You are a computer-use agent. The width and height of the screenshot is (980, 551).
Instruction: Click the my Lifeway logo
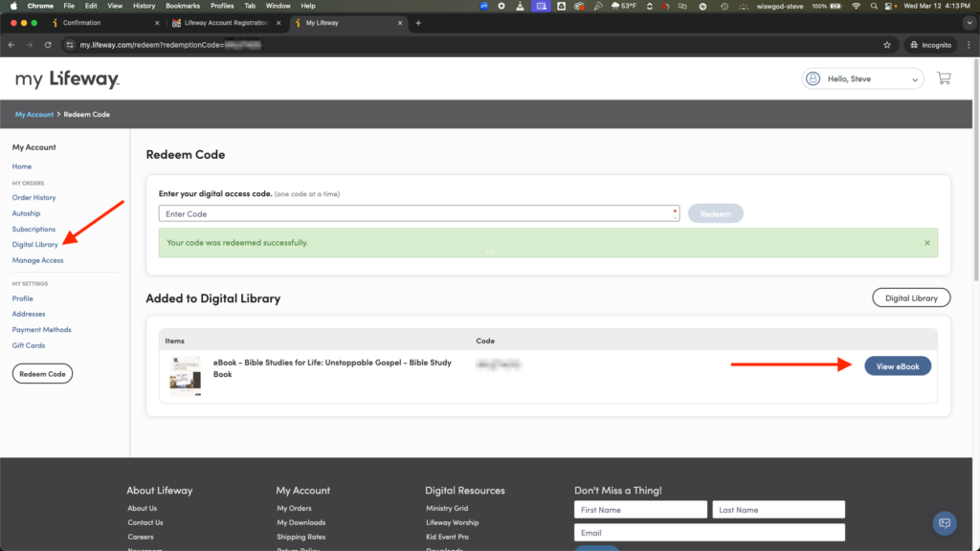click(68, 79)
